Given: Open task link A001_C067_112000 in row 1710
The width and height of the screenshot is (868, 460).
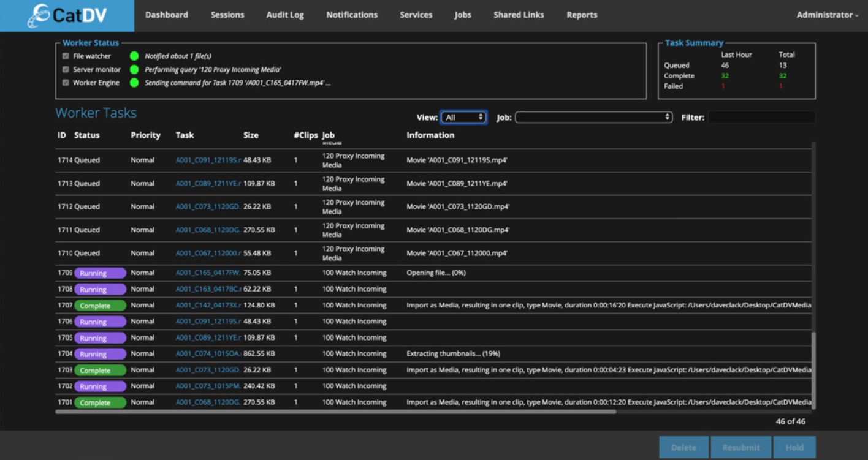Looking at the screenshot, I should pyautogui.click(x=208, y=254).
